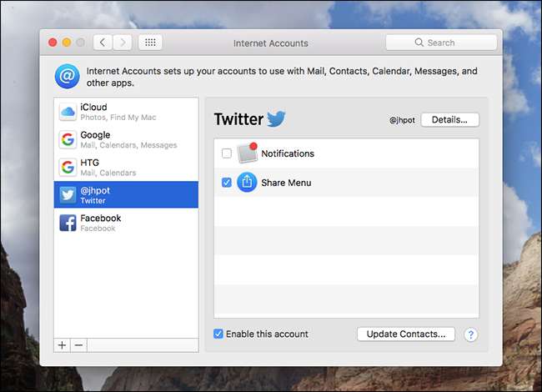Click the Share Menu icon

click(247, 182)
